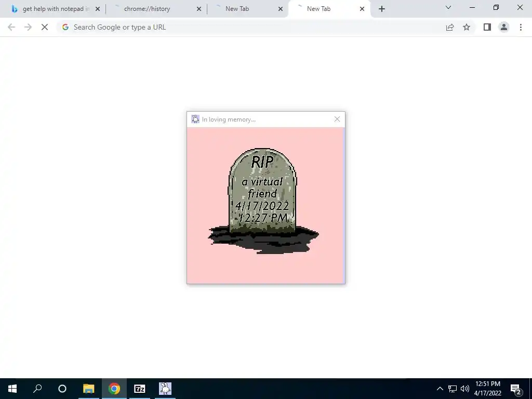Go forward to next page
The height and width of the screenshot is (399, 532).
click(x=28, y=27)
